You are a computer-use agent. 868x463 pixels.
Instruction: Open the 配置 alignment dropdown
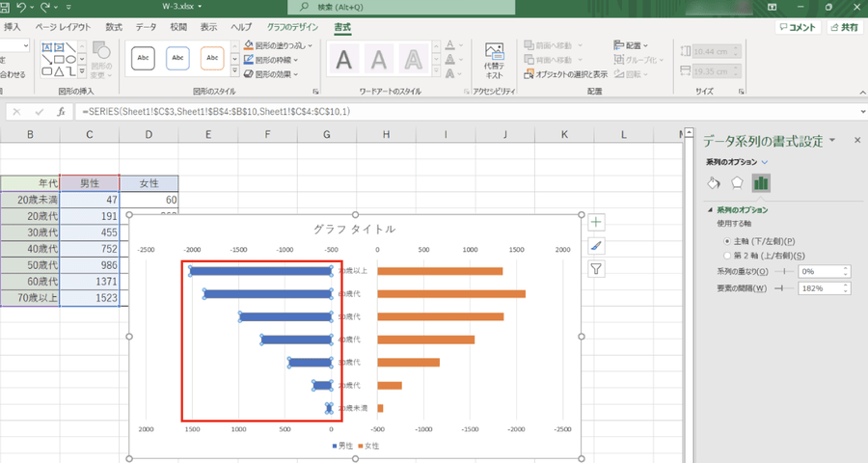pos(632,45)
